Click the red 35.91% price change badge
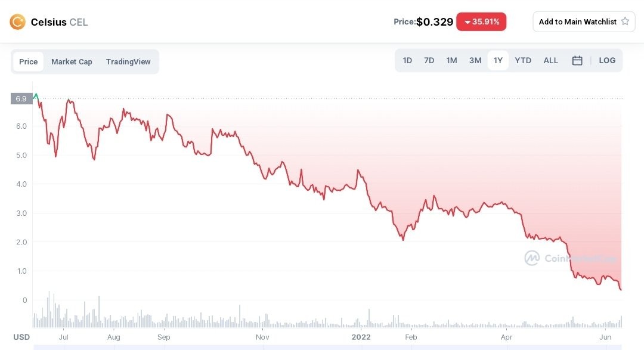Image resolution: width=644 pixels, height=350 pixels. [481, 21]
